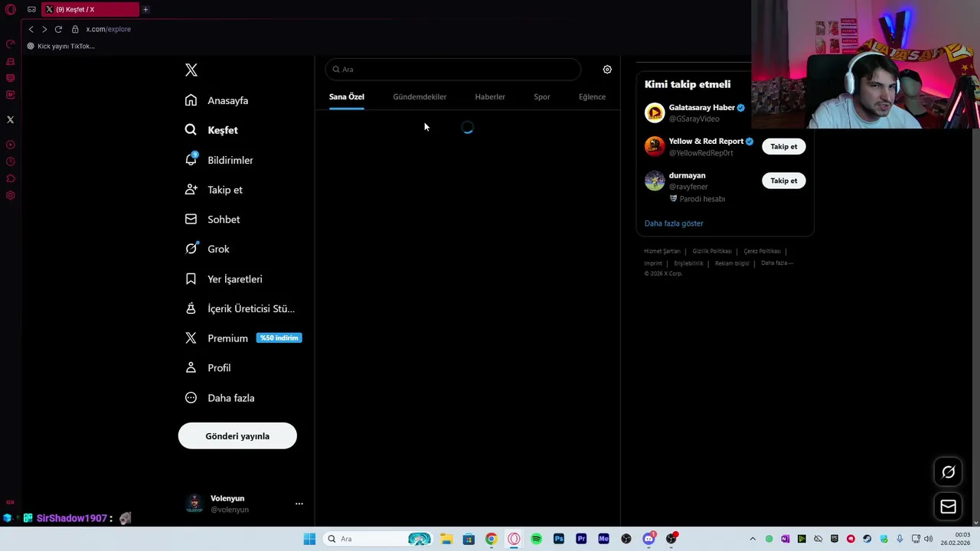Click Daha fazla göster link
980x551 pixels.
(674, 223)
